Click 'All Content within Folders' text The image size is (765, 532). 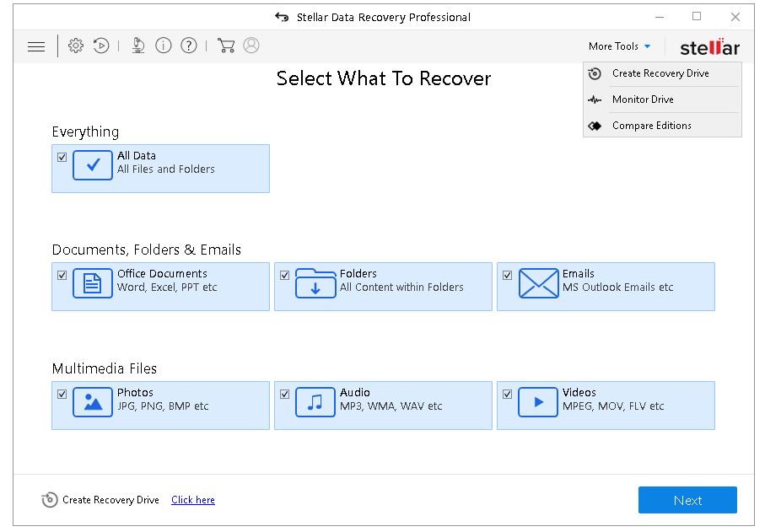[401, 287]
